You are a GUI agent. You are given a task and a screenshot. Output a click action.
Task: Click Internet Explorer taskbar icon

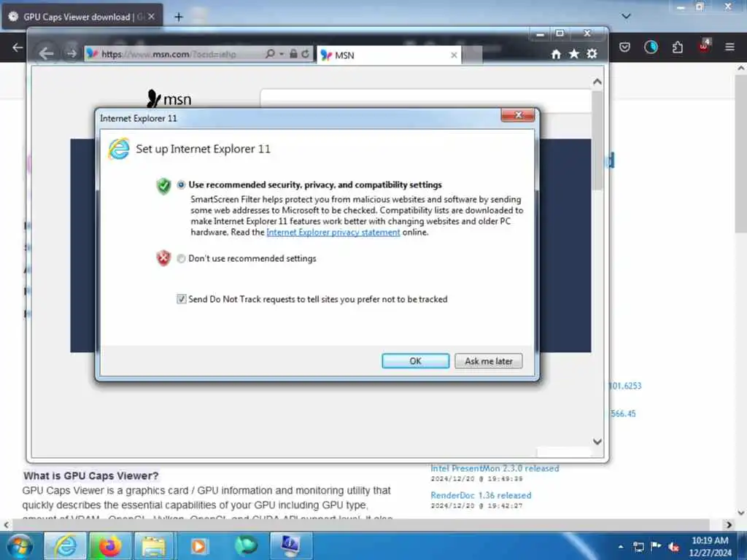point(65,546)
